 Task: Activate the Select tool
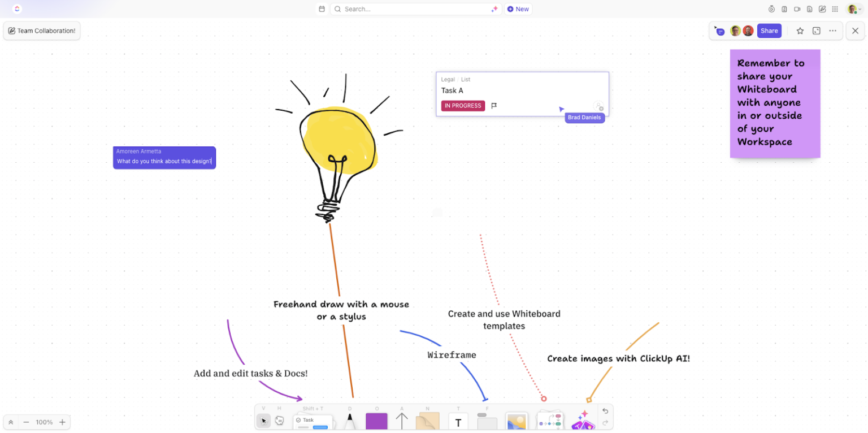(x=264, y=421)
